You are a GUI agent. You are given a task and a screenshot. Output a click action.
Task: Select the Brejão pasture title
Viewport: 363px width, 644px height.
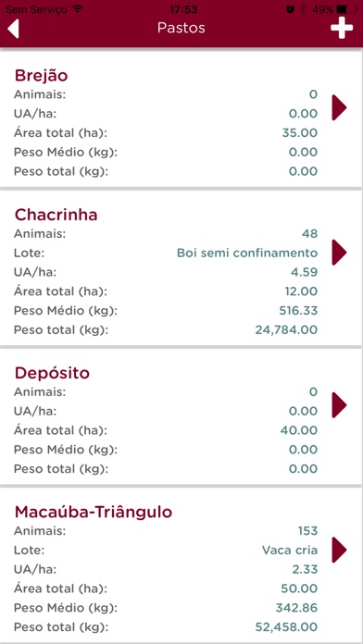[x=41, y=76]
